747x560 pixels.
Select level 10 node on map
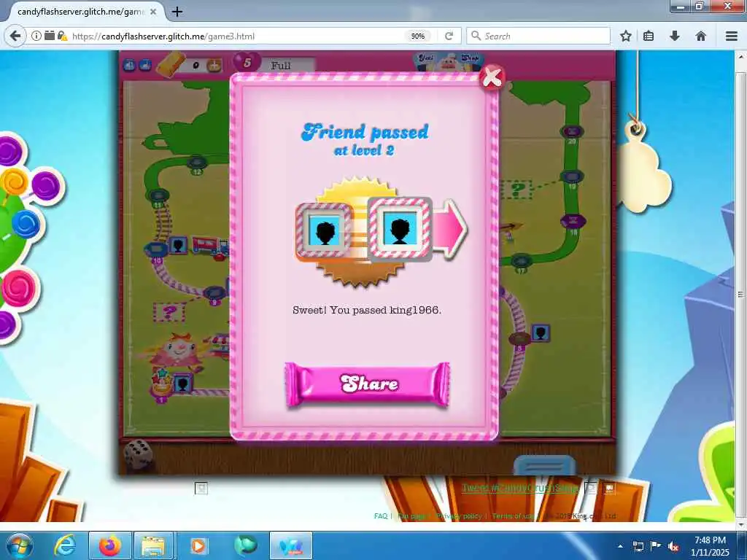pos(156,249)
